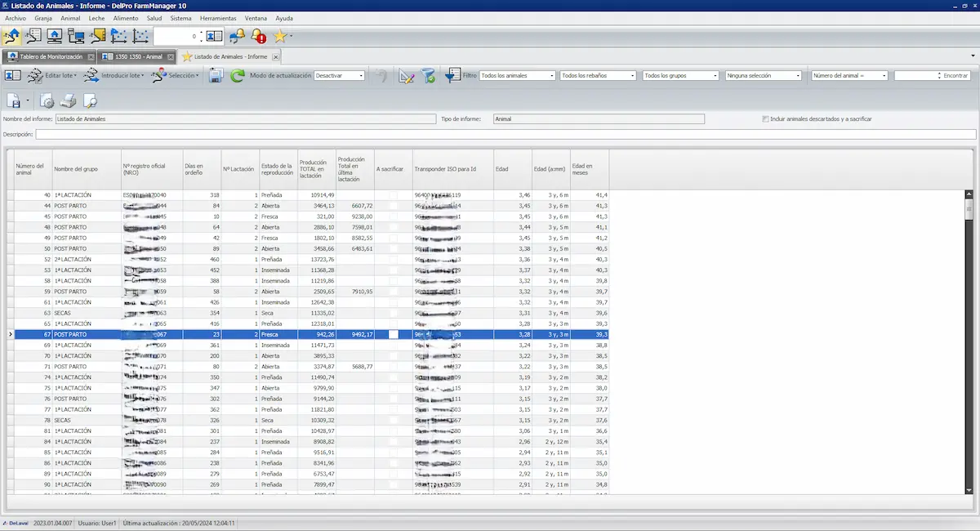
Task: Check A sacrificar box in animal 67 row
Action: (394, 334)
